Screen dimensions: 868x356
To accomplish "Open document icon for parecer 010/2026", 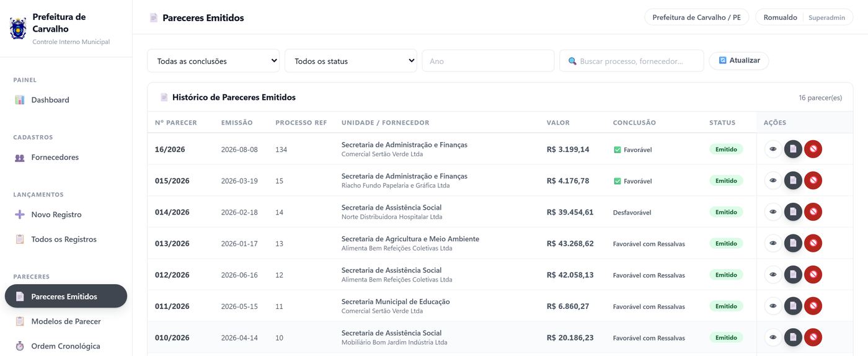I will pos(793,337).
